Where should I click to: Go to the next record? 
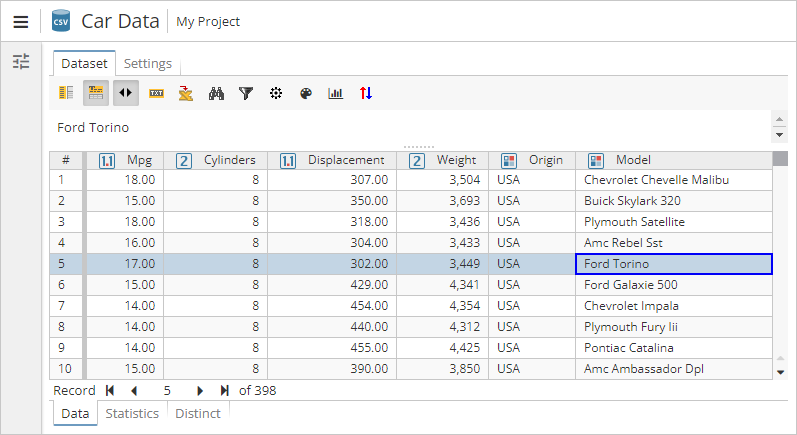coord(200,391)
